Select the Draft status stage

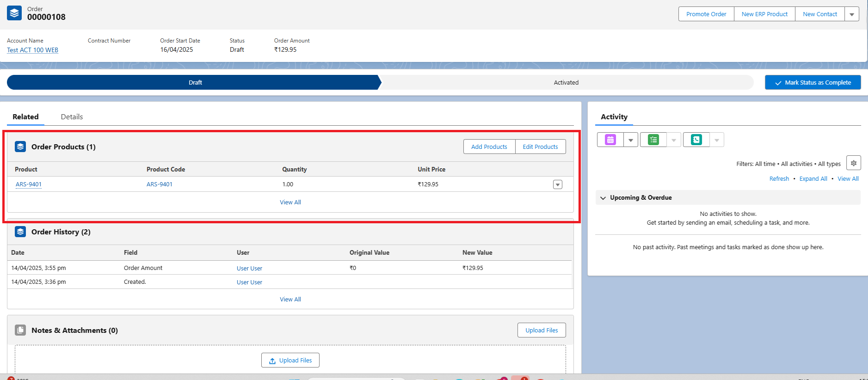[194, 82]
